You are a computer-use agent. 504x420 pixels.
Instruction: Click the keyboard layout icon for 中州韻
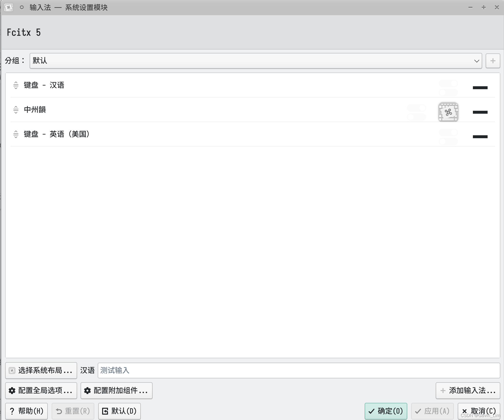click(448, 112)
